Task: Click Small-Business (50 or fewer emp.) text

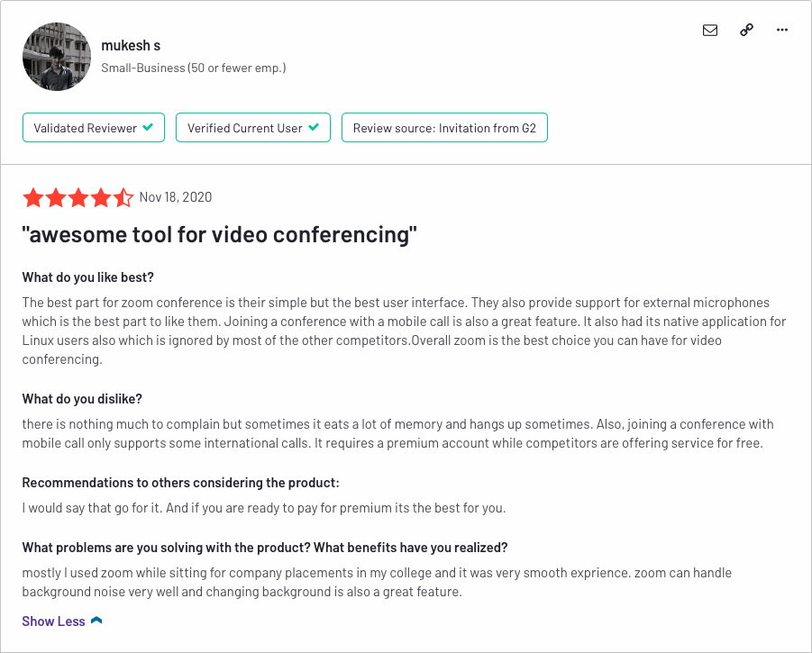Action: [x=193, y=68]
